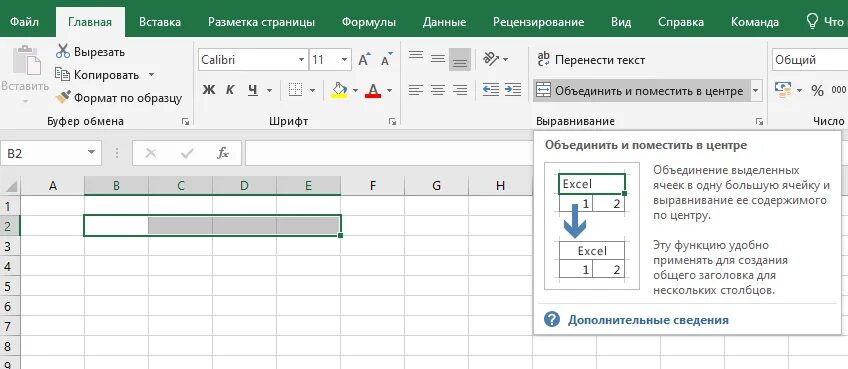The image size is (848, 369).
Task: Click Wrap Text (Перенести текст)
Action: tap(591, 60)
